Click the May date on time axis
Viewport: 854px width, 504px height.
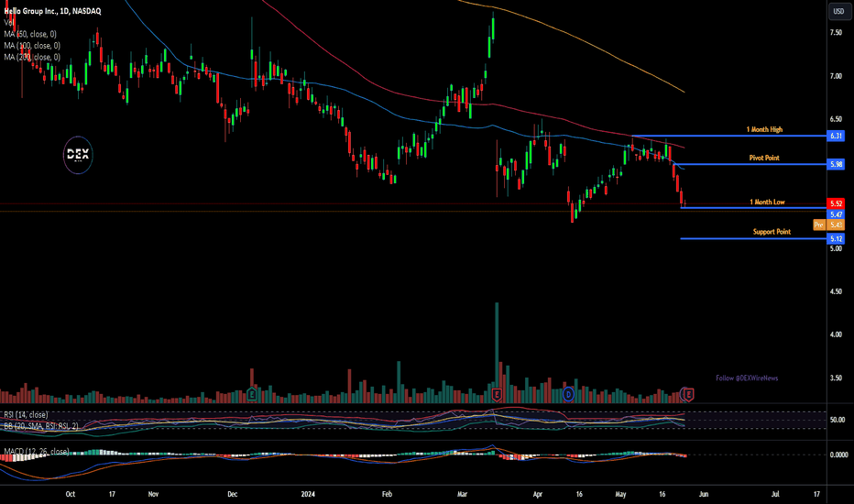point(620,494)
